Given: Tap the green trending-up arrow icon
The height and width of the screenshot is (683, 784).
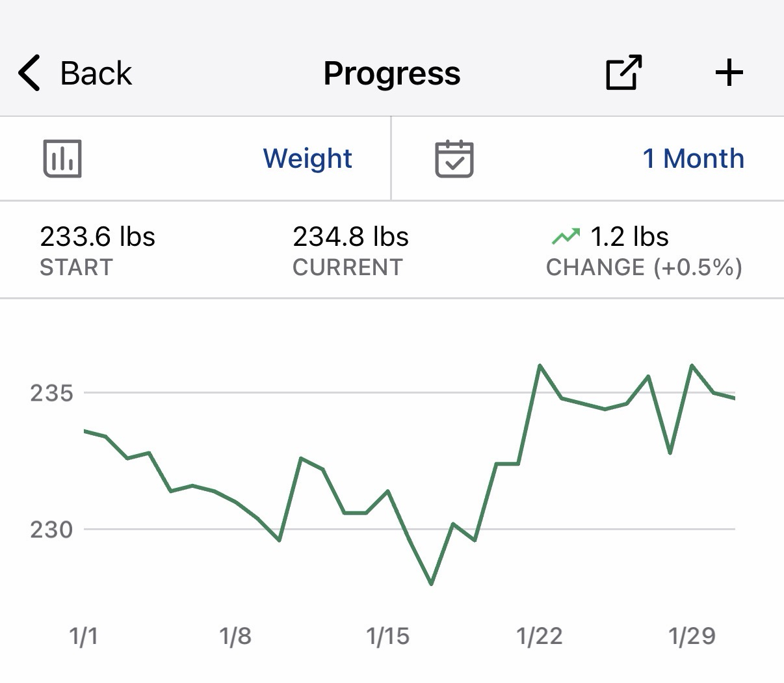Looking at the screenshot, I should (566, 237).
